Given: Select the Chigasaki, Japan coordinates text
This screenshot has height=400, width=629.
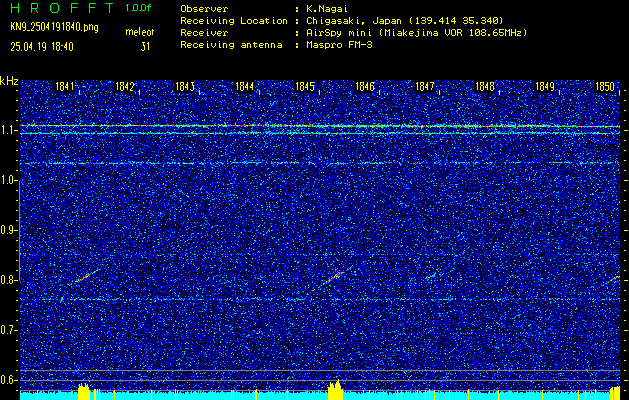Looking at the screenshot, I should click(404, 21).
